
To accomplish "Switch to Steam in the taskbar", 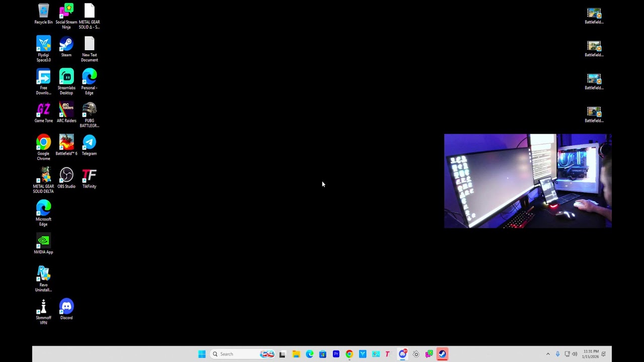I will 442,354.
